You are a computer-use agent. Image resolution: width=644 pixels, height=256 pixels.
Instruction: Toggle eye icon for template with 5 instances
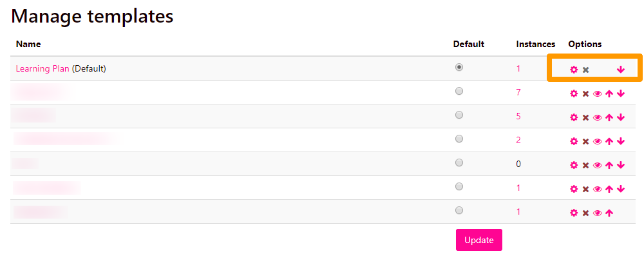click(x=598, y=118)
